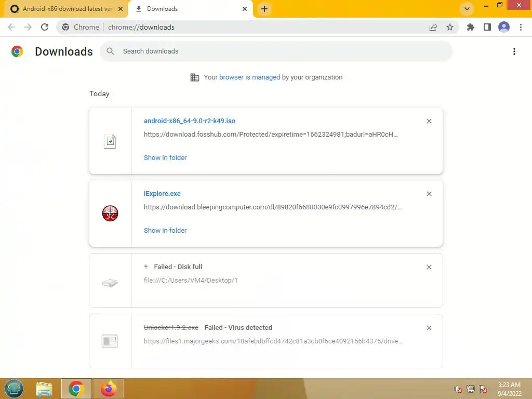
Task: Show iExplore.exe in folder
Action: pos(165,230)
